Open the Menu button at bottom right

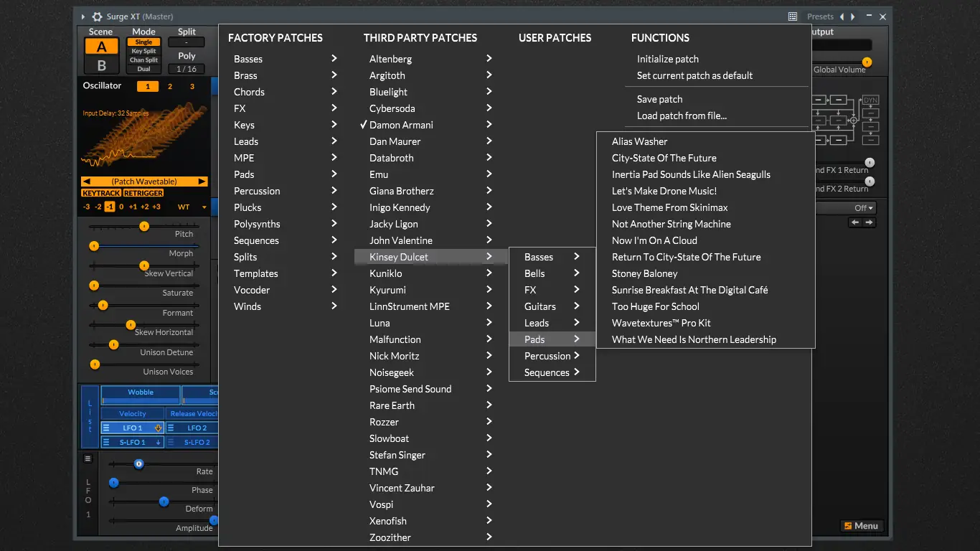(x=861, y=526)
